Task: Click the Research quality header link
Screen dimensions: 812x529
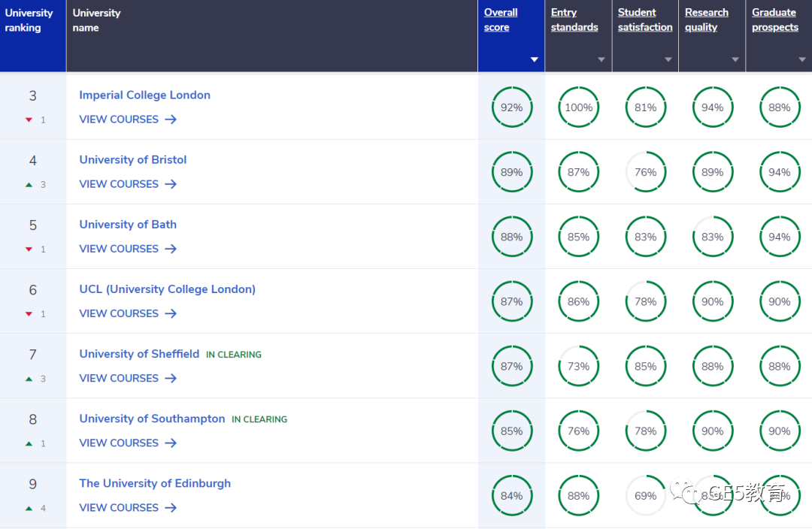Action: coord(706,20)
